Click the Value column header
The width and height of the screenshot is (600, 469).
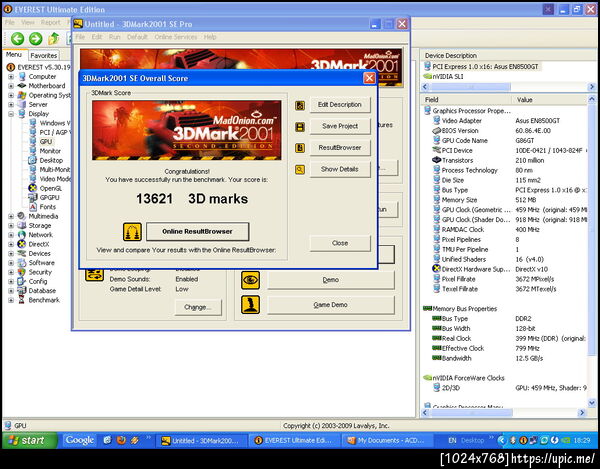(549, 100)
